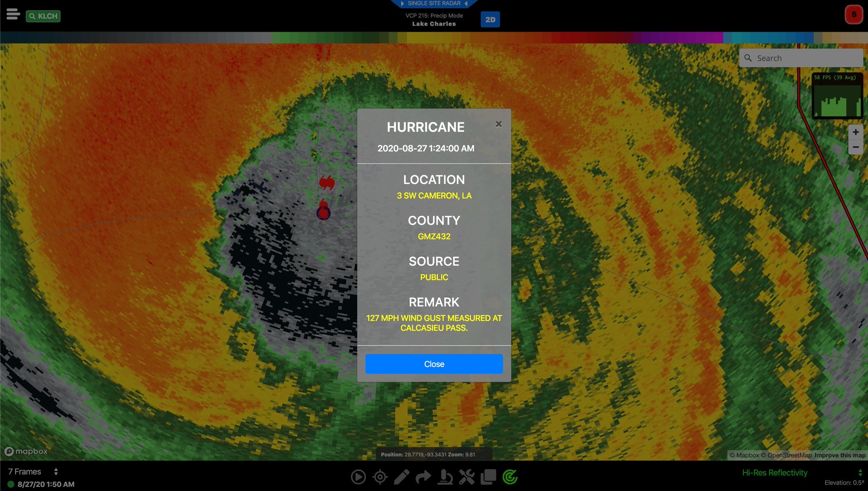The image size is (868, 491).
Task: Open the hamburger main menu
Action: (x=13, y=14)
